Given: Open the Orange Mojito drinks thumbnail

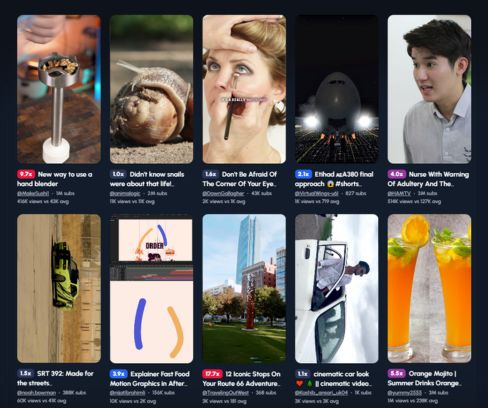Looking at the screenshot, I should [x=429, y=288].
